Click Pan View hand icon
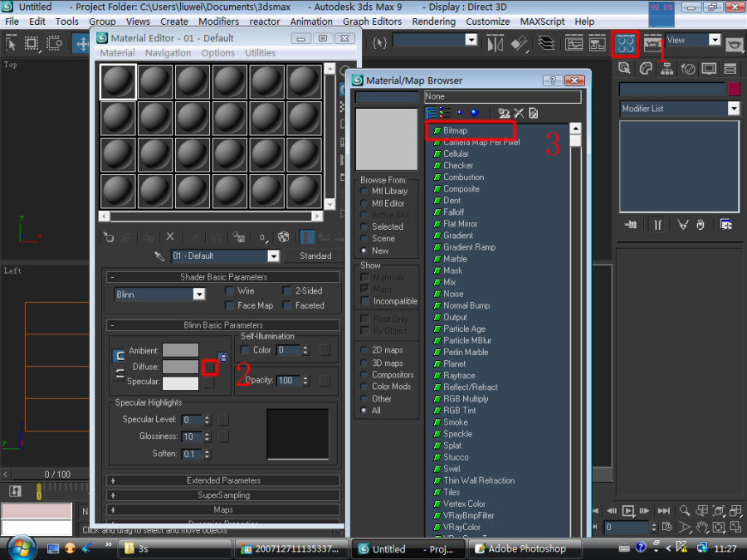747x560 pixels. coord(701,527)
